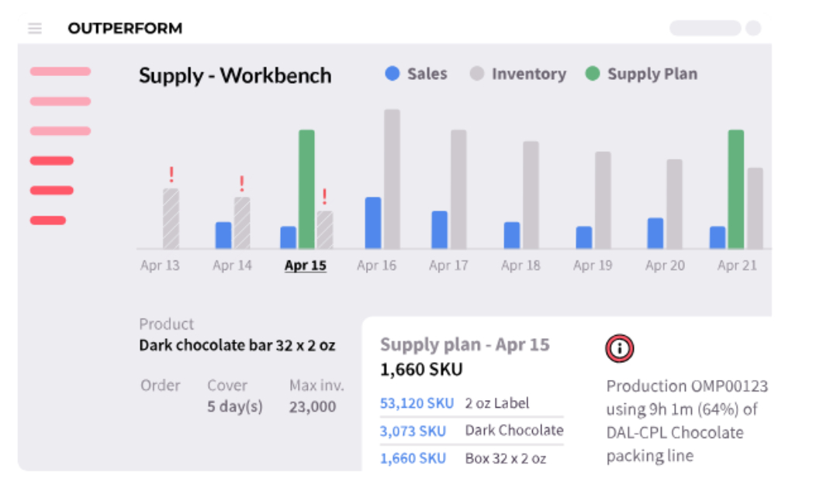Click the exclamation warning above Apr 13

pyautogui.click(x=171, y=174)
